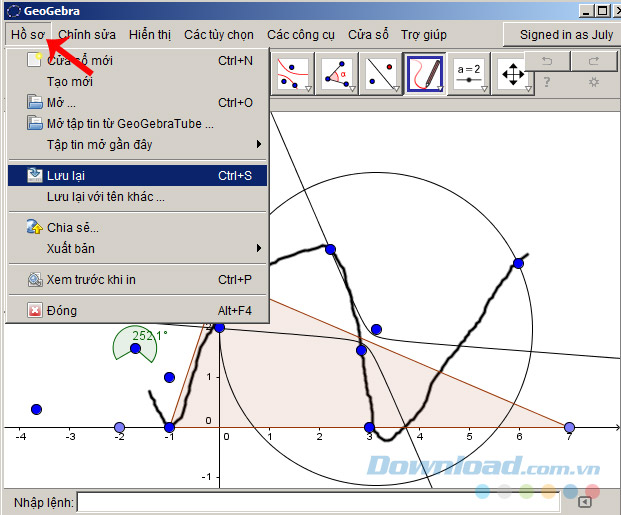Click the open folder icon beside Mở
Screen dimensions: 621x515
[35, 102]
